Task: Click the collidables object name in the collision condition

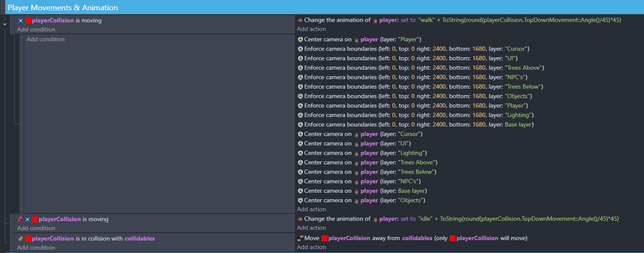Action: click(140, 238)
